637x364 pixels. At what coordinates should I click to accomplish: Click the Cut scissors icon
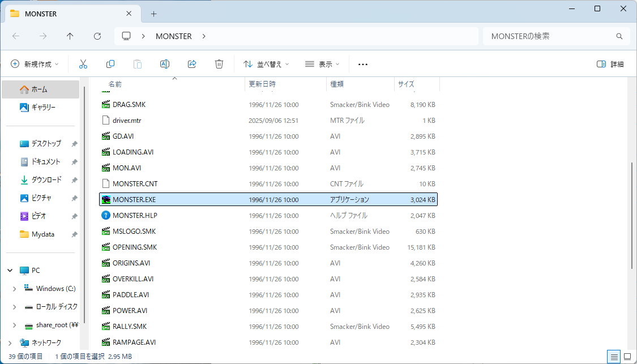pos(83,64)
